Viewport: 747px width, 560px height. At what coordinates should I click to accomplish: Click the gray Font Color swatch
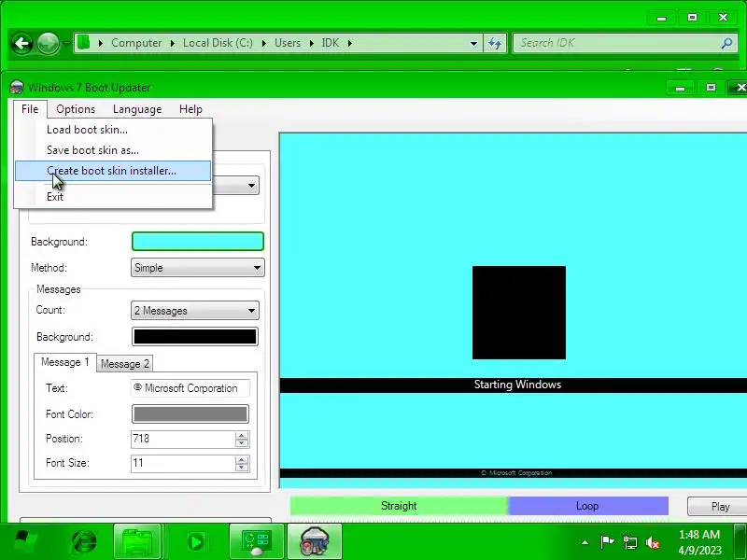190,413
